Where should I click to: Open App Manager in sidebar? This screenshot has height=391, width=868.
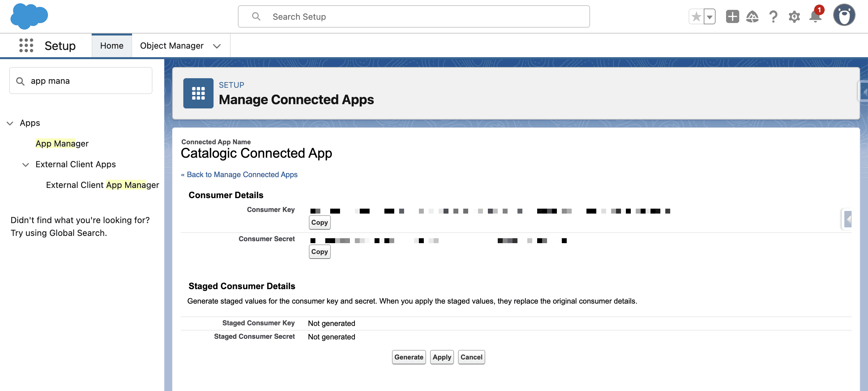[x=62, y=144]
